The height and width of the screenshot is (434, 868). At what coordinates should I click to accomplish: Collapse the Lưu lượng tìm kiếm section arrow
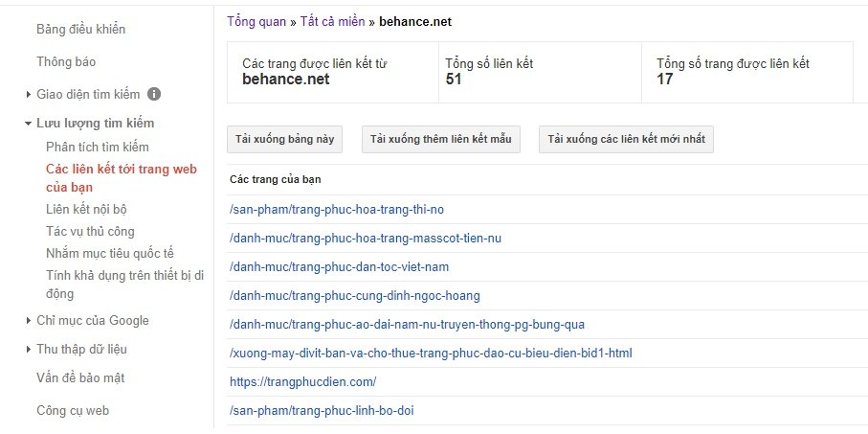pyautogui.click(x=29, y=124)
